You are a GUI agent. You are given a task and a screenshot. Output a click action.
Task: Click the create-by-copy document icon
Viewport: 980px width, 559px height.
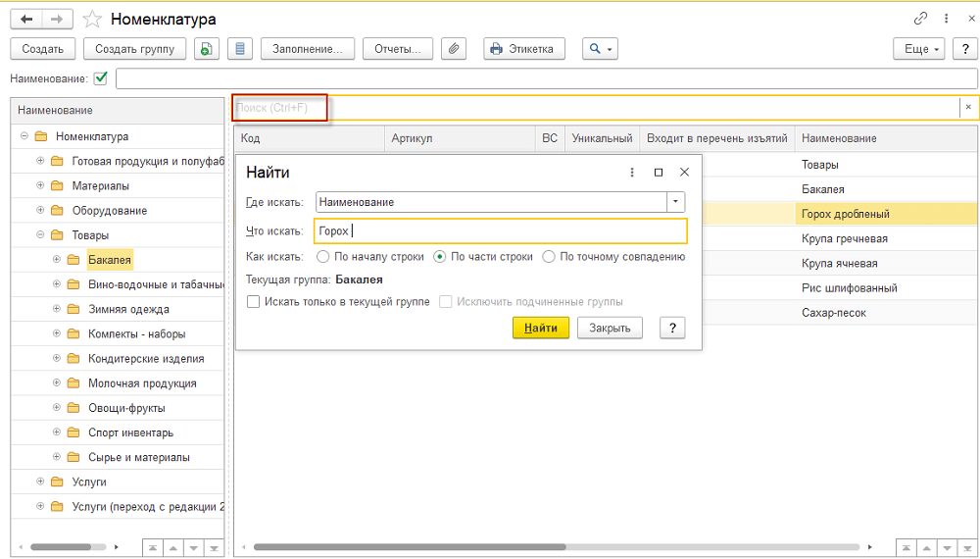click(x=206, y=49)
